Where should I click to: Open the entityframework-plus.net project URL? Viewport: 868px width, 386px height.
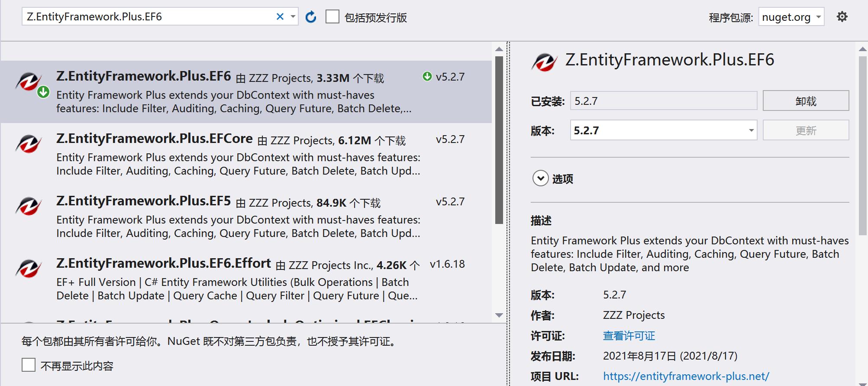point(686,376)
